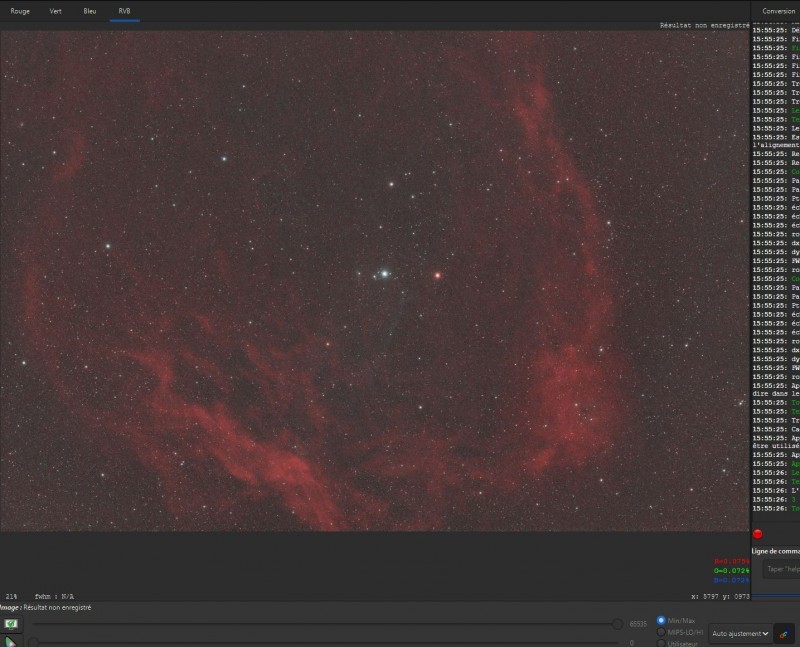Viewport: 800px width, 647px height.
Task: Open the Conversion tab in right panel
Action: pyautogui.click(x=779, y=11)
